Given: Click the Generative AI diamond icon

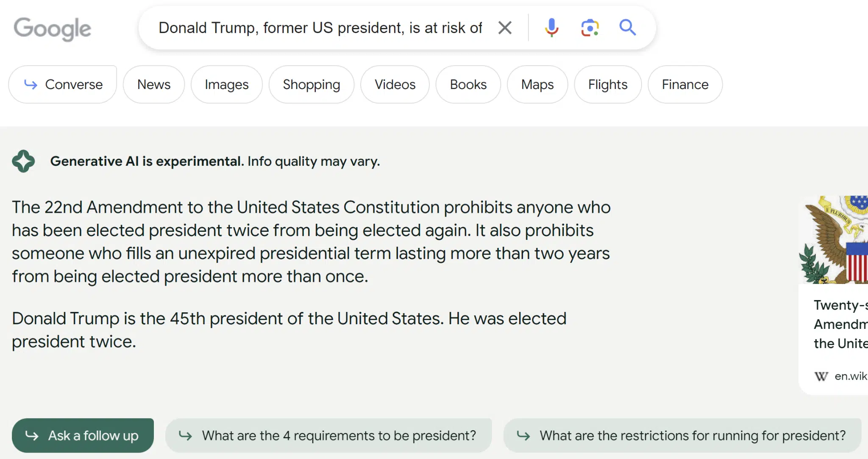Looking at the screenshot, I should pos(23,161).
